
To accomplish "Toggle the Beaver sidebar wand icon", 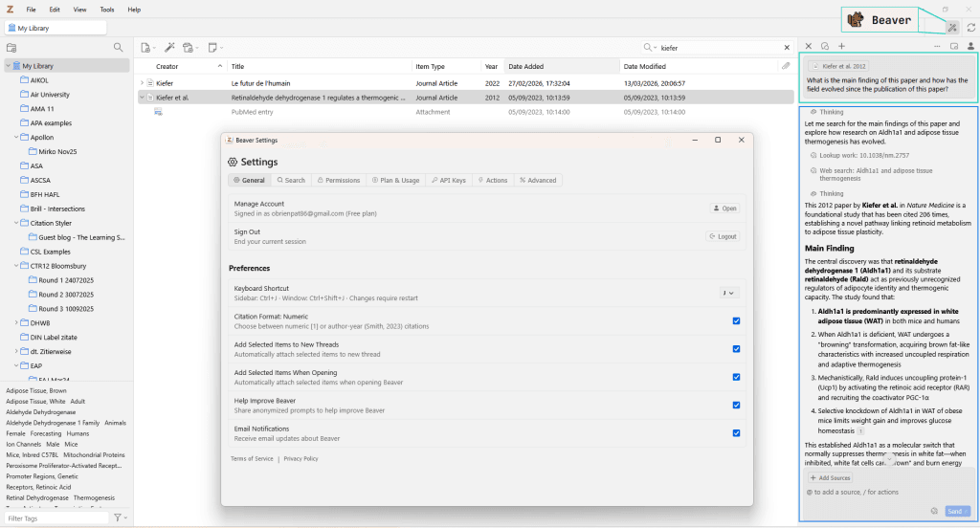I will 952,28.
